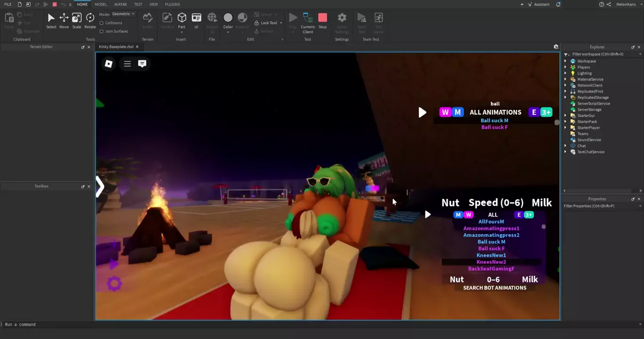Open the Assistant panel button

[x=539, y=4]
